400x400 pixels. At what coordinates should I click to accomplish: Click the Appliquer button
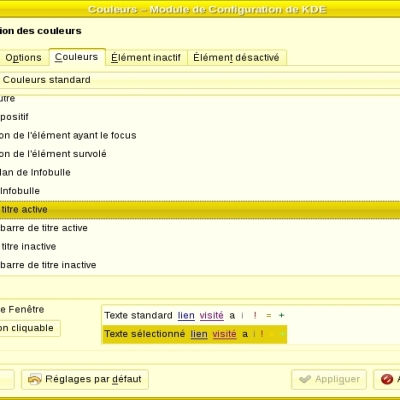(x=329, y=379)
